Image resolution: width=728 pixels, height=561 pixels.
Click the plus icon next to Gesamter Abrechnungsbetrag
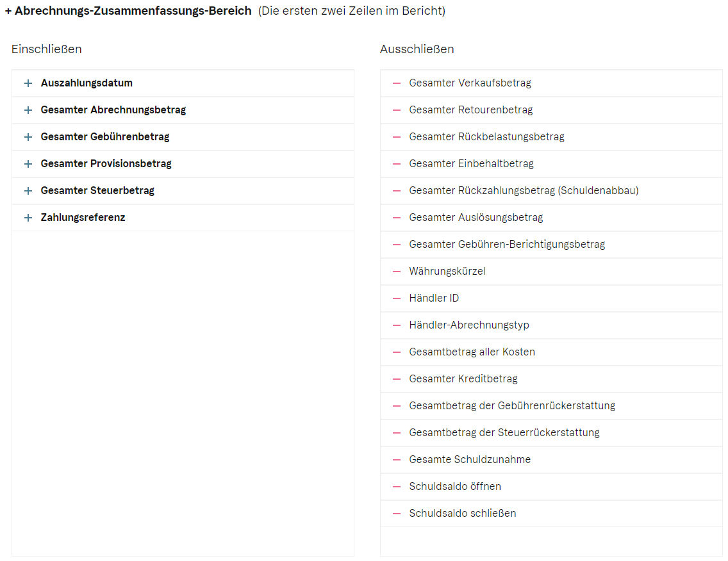(28, 110)
